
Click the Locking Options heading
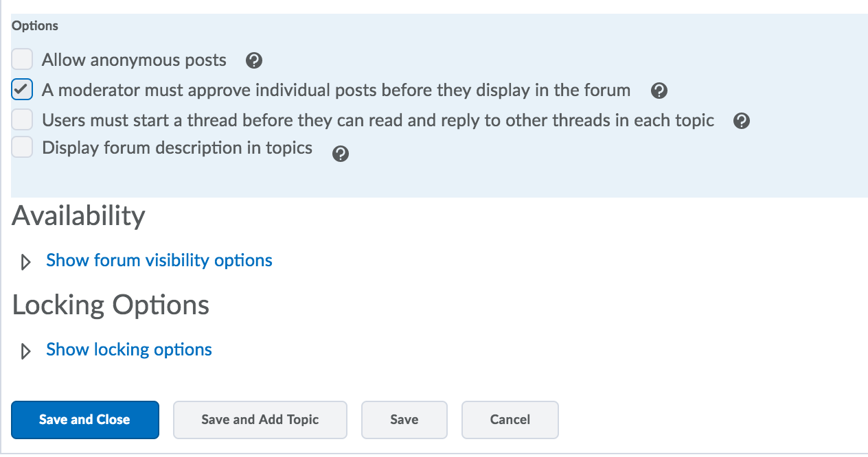pyautogui.click(x=111, y=305)
